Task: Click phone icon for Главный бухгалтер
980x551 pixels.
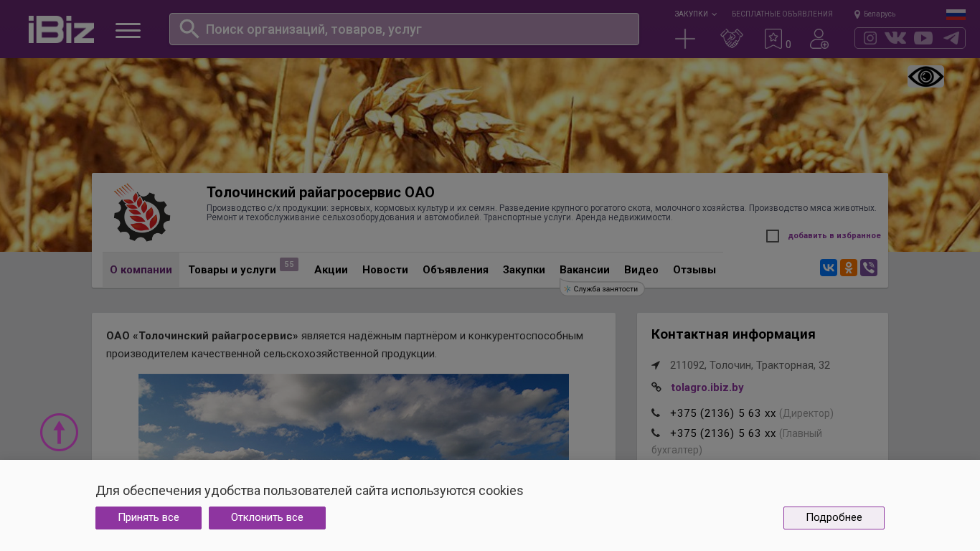Action: pos(656,433)
